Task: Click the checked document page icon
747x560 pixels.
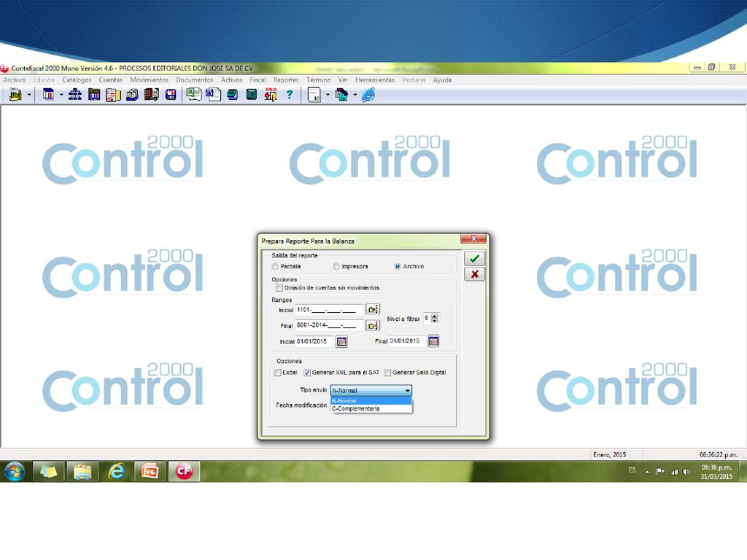Action: (314, 96)
